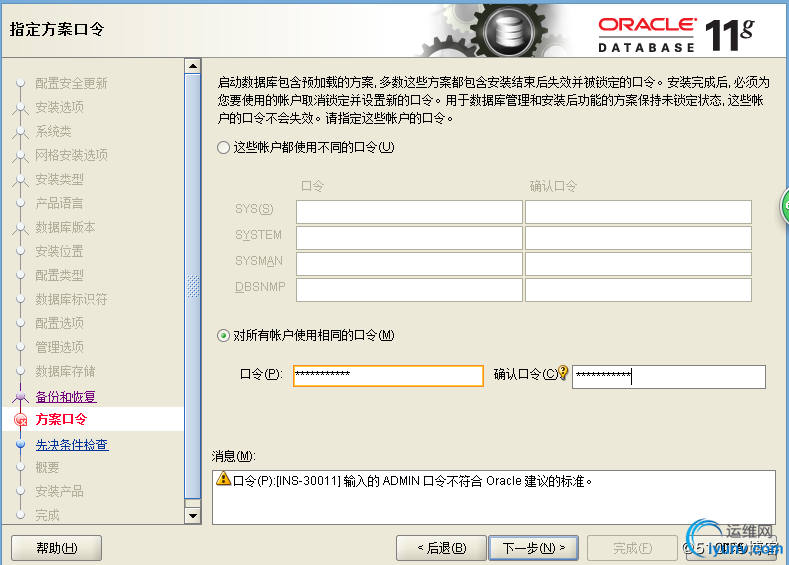Select the current 方案口令 step
Screen dimensions: 789x565
point(61,419)
